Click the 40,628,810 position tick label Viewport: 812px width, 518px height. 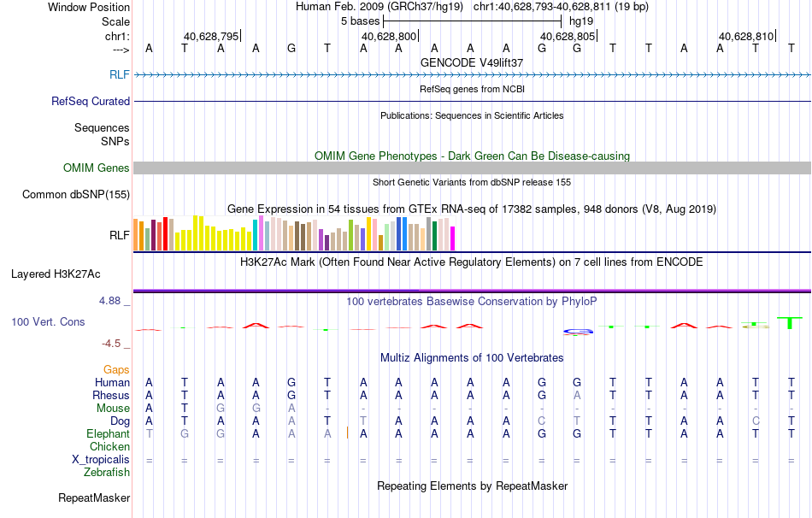pyautogui.click(x=746, y=36)
